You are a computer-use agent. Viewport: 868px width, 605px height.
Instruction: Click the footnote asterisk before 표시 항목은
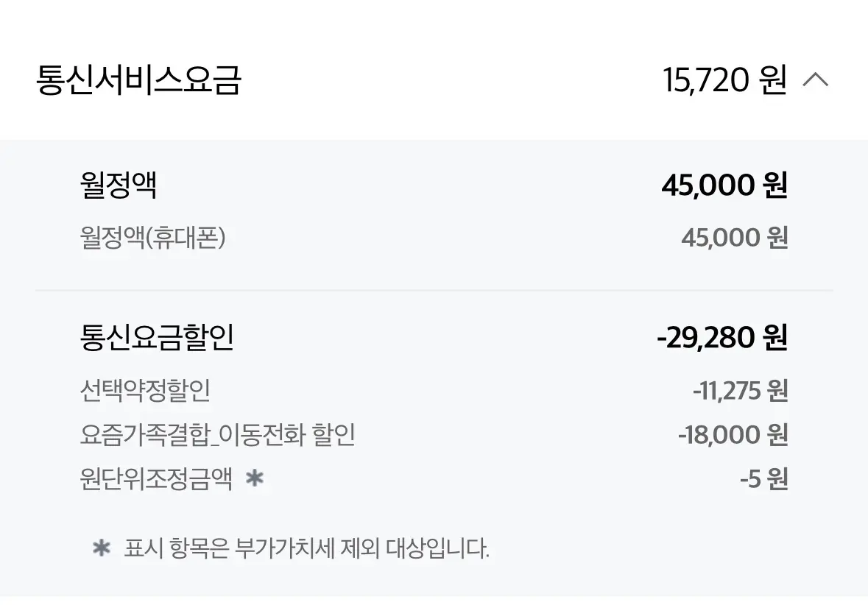(102, 548)
